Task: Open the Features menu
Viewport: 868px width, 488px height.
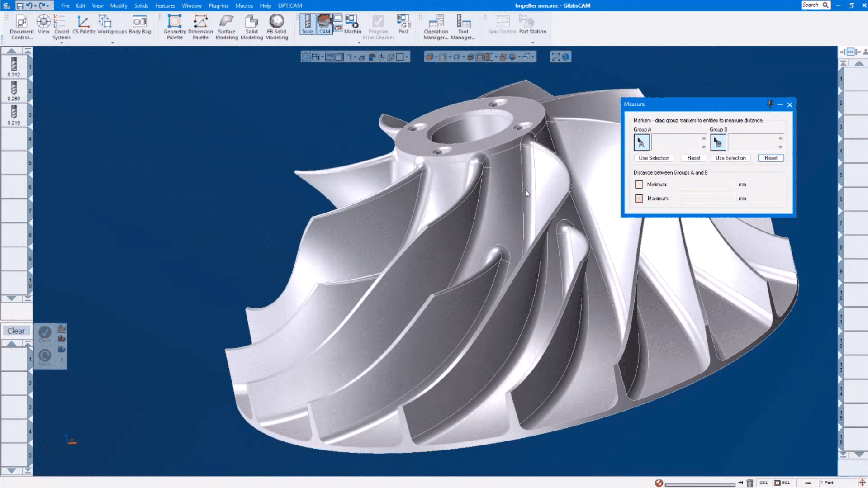Action: pyautogui.click(x=165, y=5)
